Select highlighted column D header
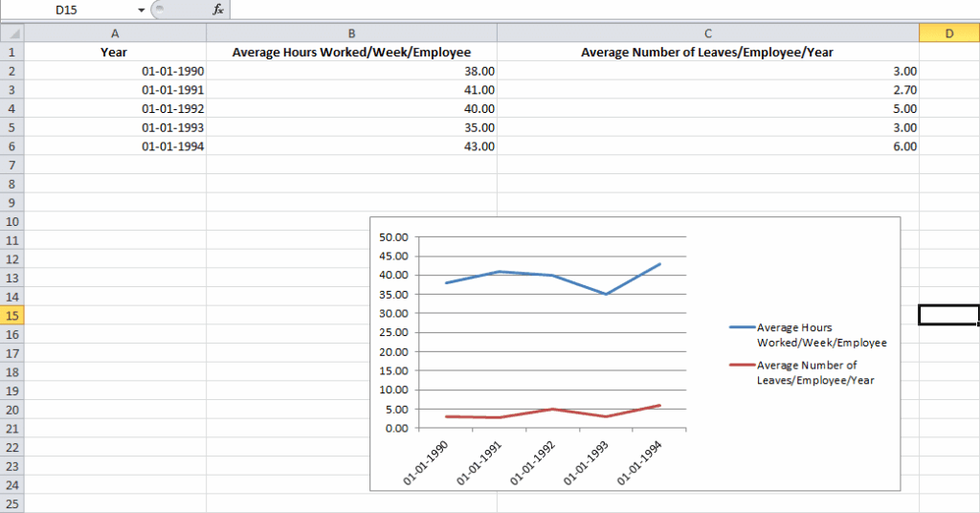980x513 pixels. point(948,33)
